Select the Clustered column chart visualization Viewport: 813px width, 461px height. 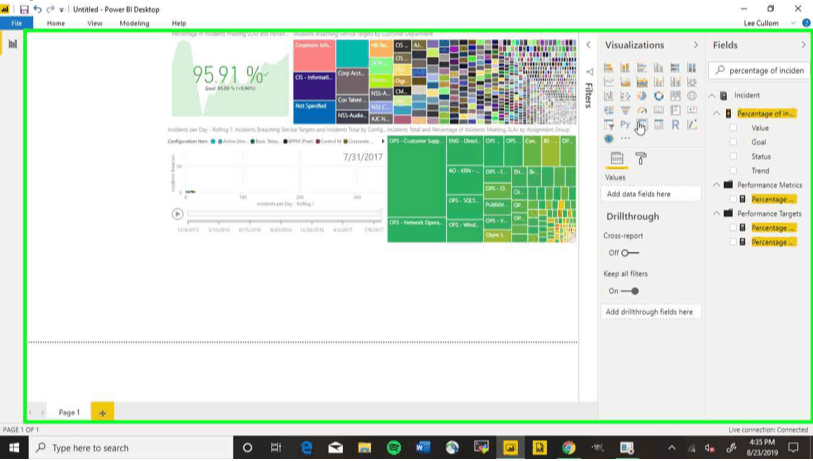658,67
